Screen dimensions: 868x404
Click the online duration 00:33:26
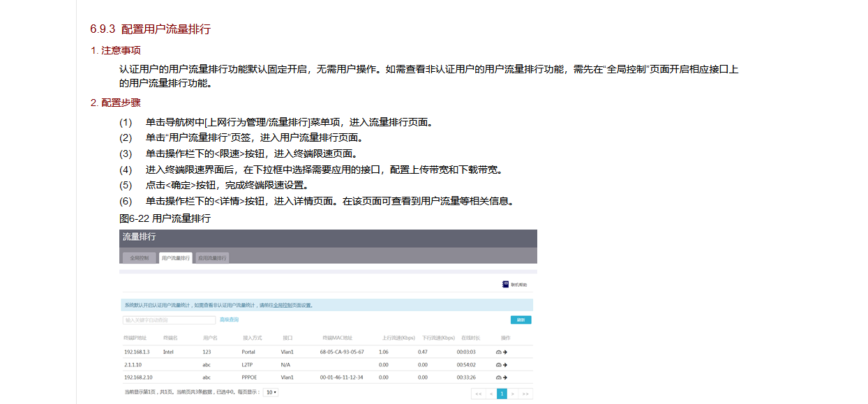click(x=466, y=377)
